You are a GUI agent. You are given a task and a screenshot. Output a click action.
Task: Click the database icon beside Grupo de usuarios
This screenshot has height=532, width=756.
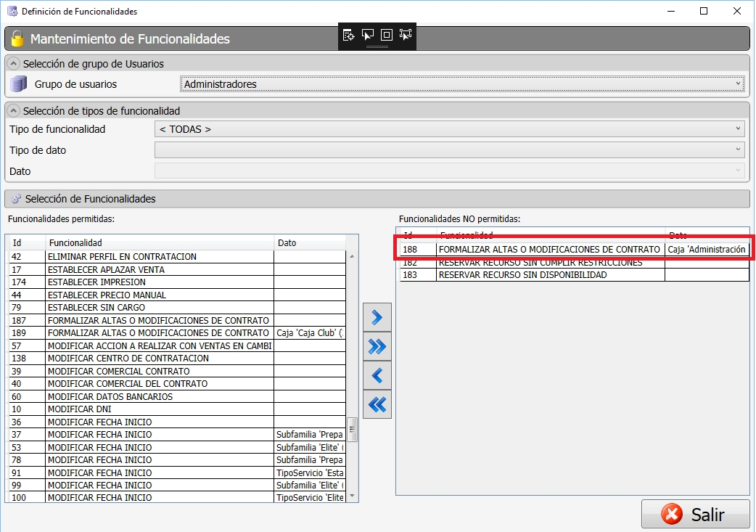18,84
